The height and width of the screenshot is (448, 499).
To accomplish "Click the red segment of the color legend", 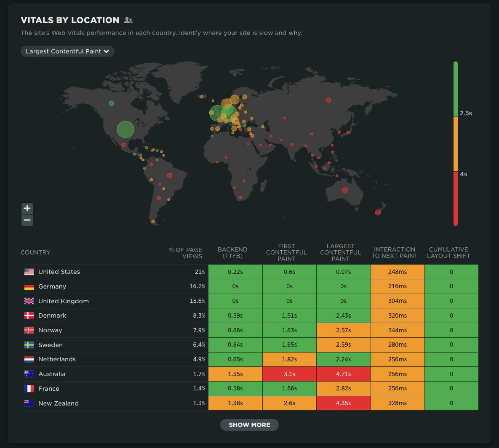I will pyautogui.click(x=456, y=198).
